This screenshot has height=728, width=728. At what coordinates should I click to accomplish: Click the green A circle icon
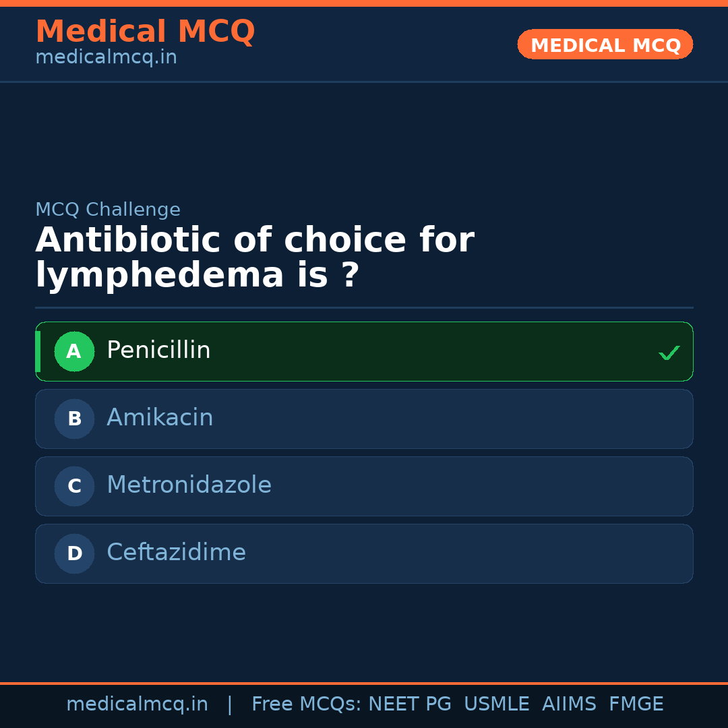74,351
